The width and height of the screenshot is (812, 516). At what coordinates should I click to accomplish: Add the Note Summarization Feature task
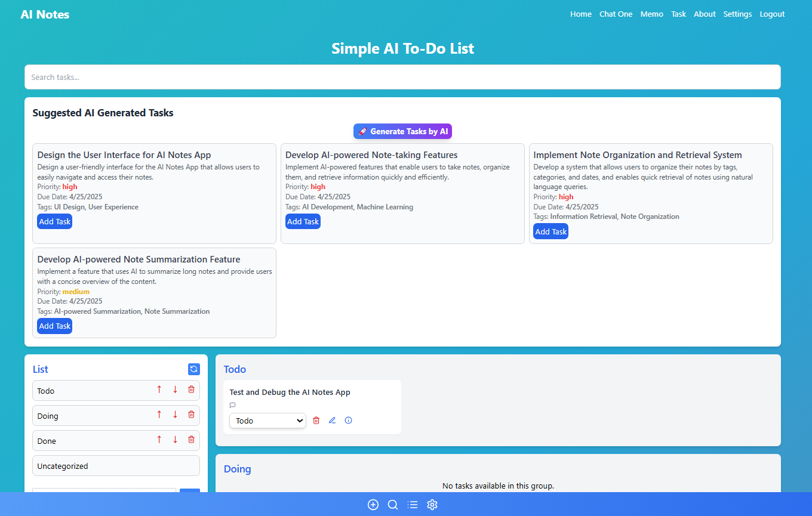[x=54, y=326]
